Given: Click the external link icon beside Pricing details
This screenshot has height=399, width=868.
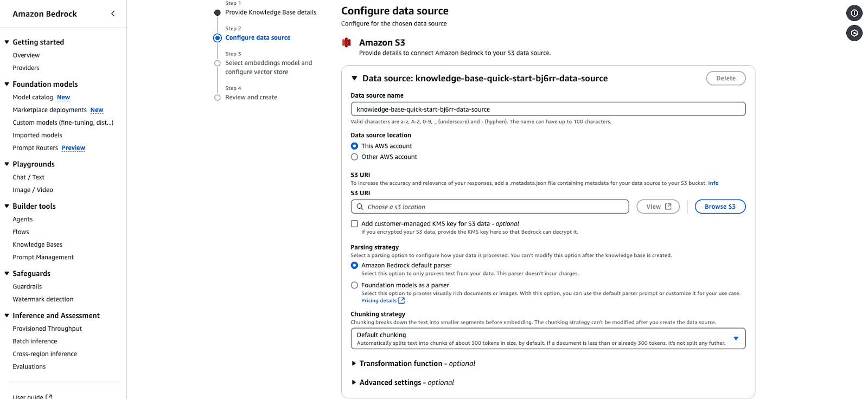Looking at the screenshot, I should [x=401, y=300].
